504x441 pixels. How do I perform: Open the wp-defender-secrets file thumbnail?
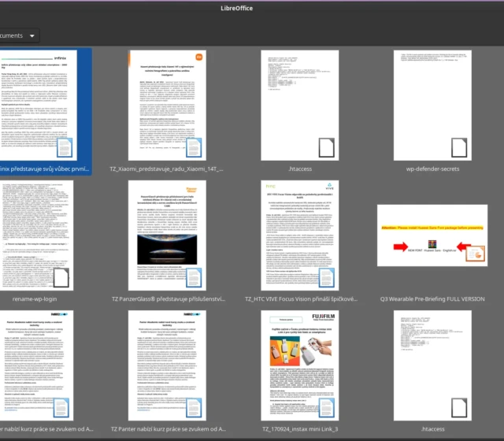(x=432, y=105)
